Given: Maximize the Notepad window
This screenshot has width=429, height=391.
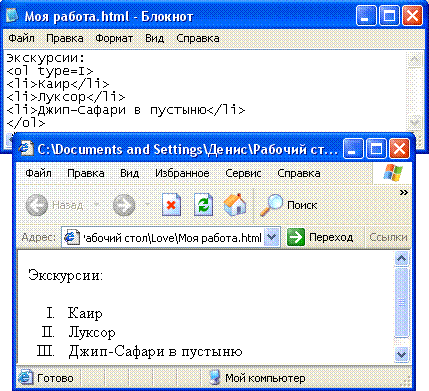Looking at the screenshot, I should tap(389, 16).
